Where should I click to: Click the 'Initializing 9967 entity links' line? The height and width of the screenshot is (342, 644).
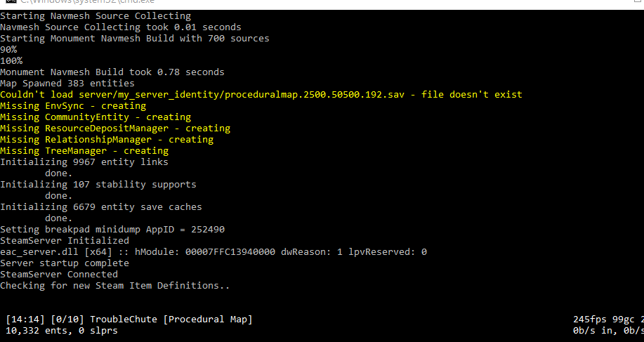(x=84, y=162)
